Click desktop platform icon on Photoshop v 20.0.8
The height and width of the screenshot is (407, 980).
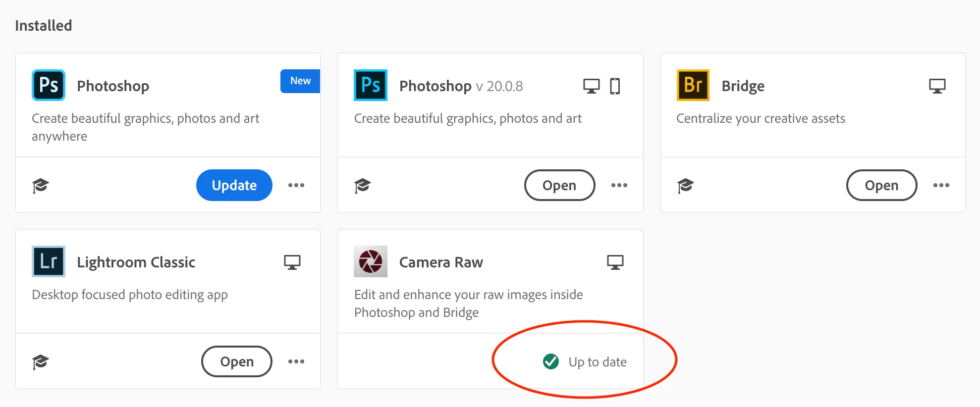pos(592,86)
